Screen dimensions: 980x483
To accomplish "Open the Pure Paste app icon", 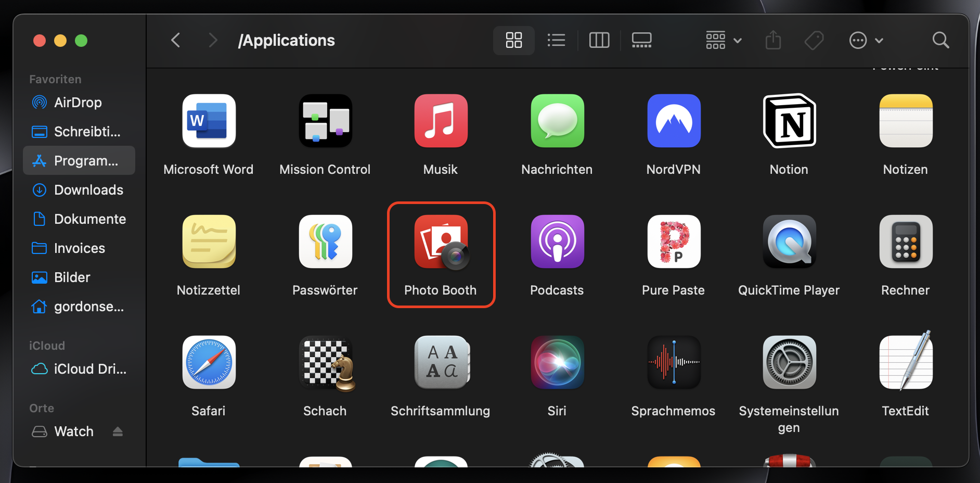I will point(674,241).
